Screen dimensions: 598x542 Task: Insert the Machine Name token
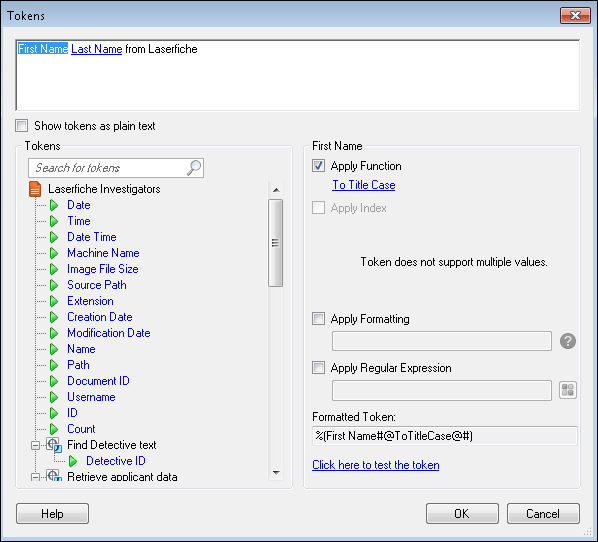103,253
